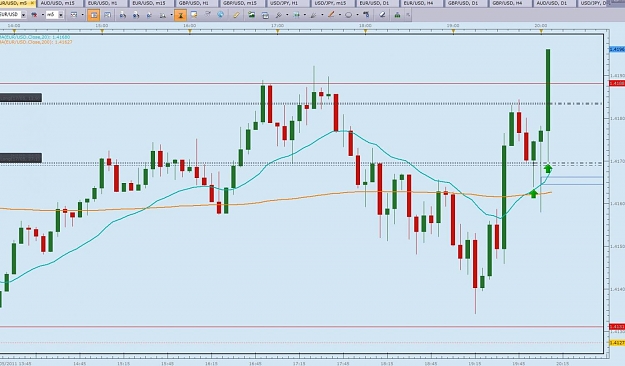Open the EUR/USD symbol dropdown
The image size is (625, 366).
[24, 15]
